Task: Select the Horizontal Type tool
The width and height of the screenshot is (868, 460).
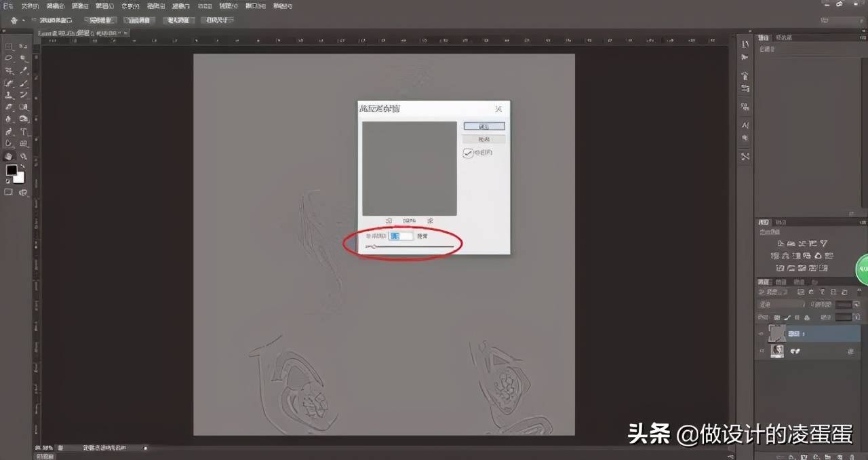Action: tap(24, 132)
